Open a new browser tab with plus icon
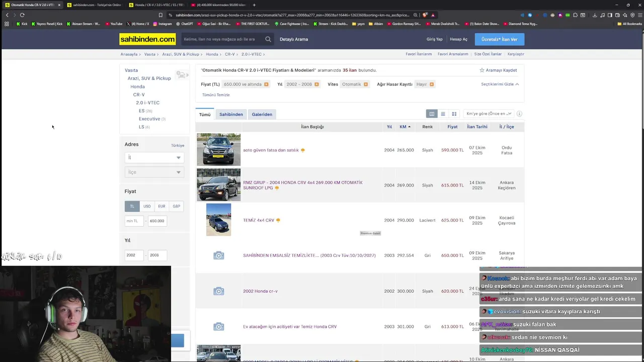Image resolution: width=644 pixels, height=362 pixels. 254,5
